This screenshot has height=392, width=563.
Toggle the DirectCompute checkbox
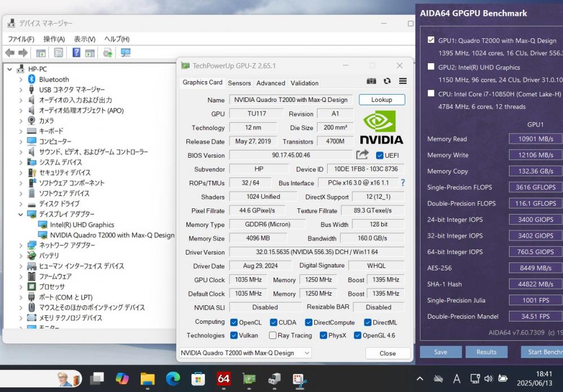(309, 322)
